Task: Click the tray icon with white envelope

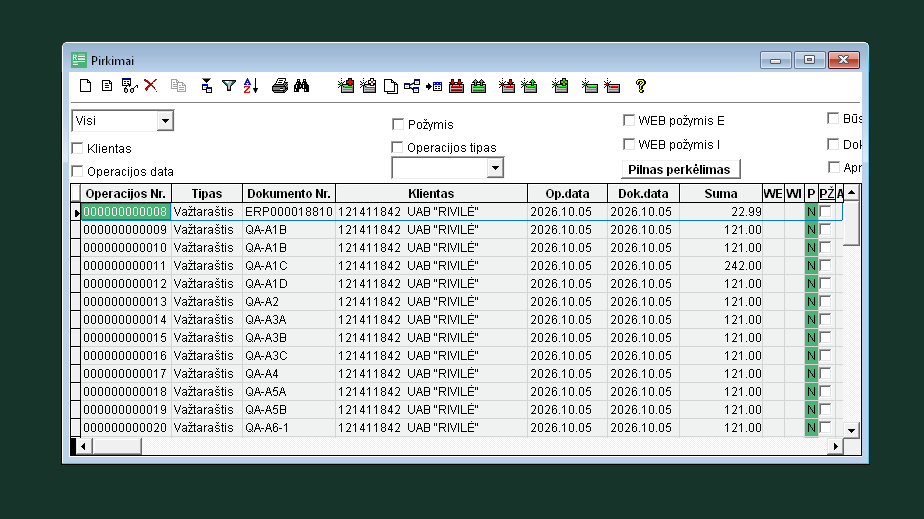Action: (x=368, y=86)
